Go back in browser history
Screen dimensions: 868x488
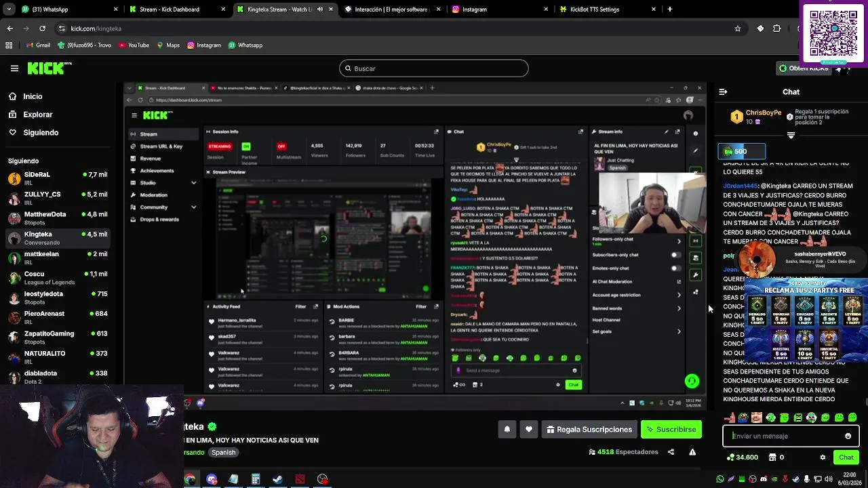tap(9, 28)
